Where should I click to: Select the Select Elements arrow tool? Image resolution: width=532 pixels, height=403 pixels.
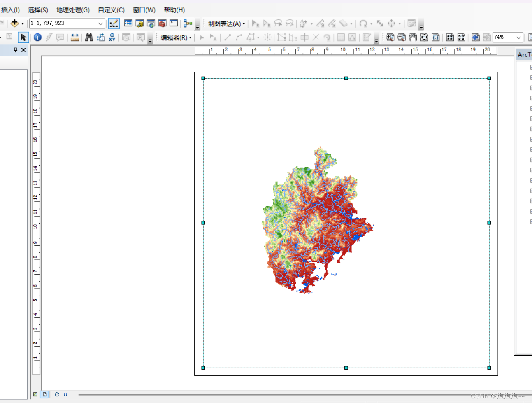point(23,37)
